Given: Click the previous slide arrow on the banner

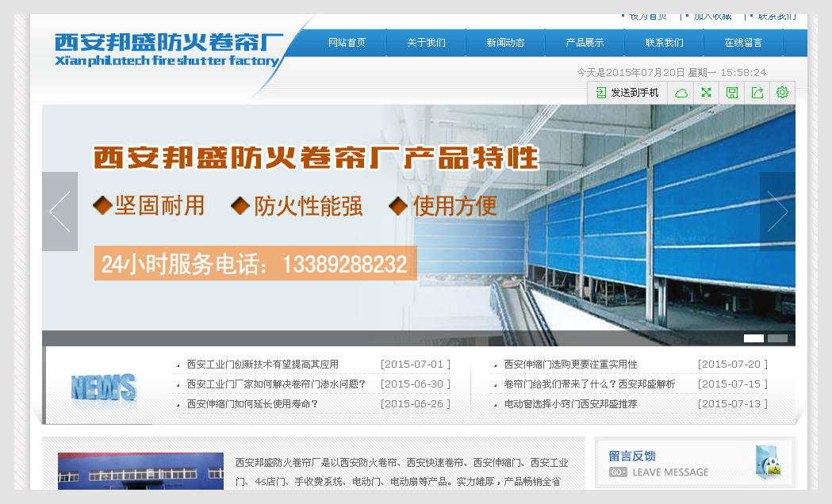Looking at the screenshot, I should click(x=59, y=212).
